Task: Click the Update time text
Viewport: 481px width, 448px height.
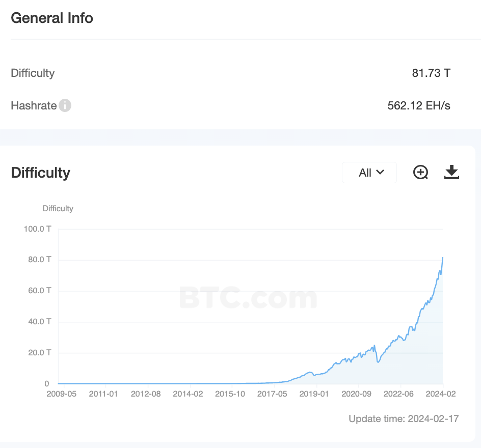Action: [x=404, y=419]
